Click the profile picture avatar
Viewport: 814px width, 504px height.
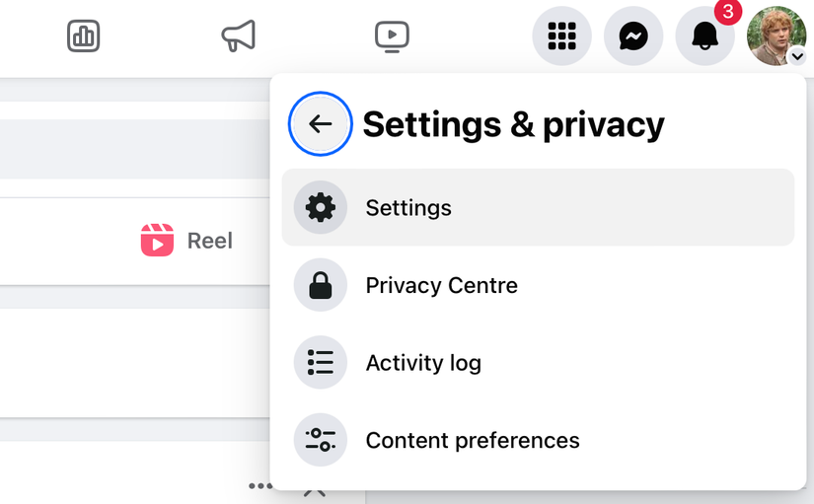click(x=775, y=34)
